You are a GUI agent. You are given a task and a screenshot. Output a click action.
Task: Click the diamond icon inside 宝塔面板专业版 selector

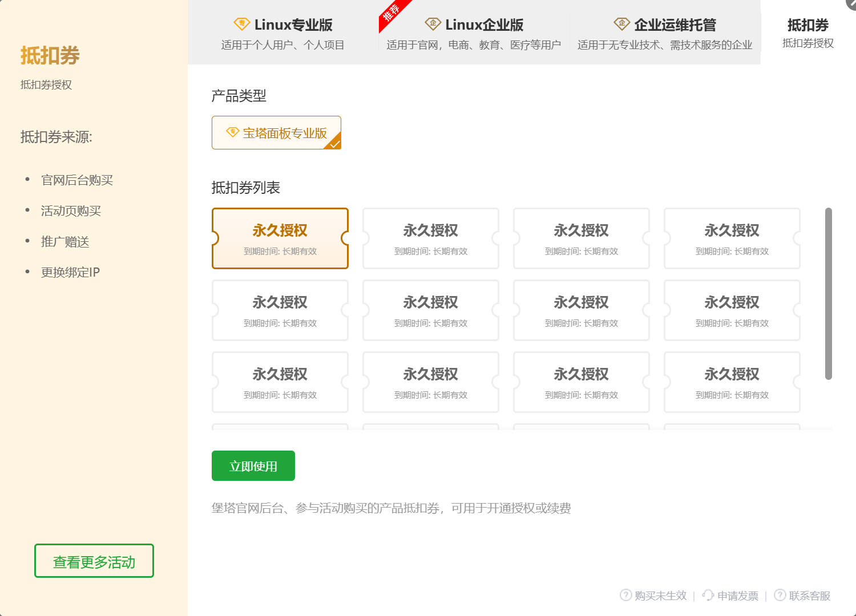(232, 132)
